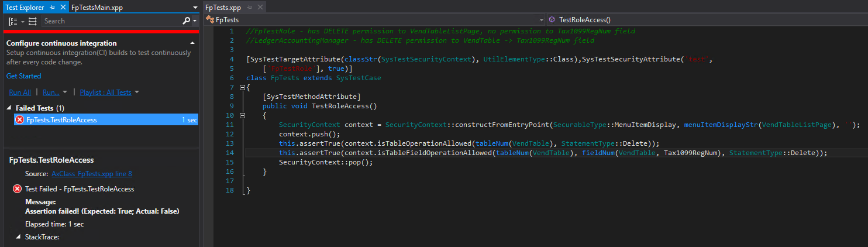This screenshot has height=247, width=868.
Task: Pin the FpTests.xpp editor tab
Action: [x=250, y=8]
